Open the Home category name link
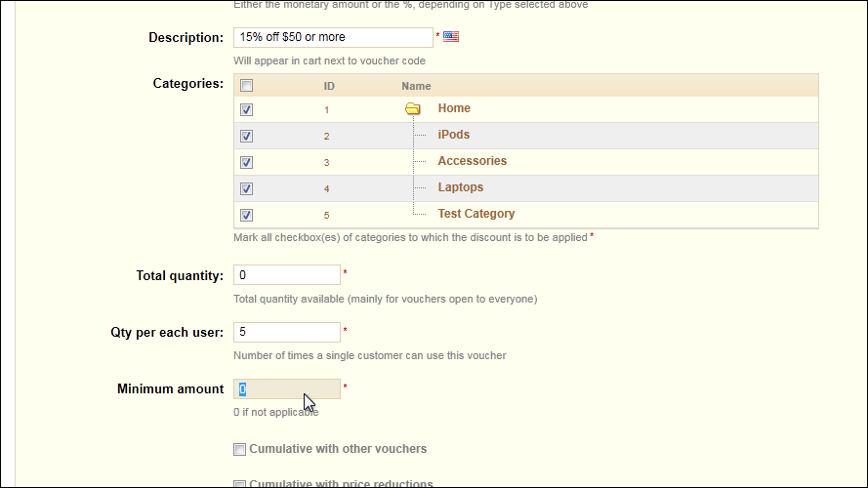The image size is (868, 488). pyautogui.click(x=454, y=108)
